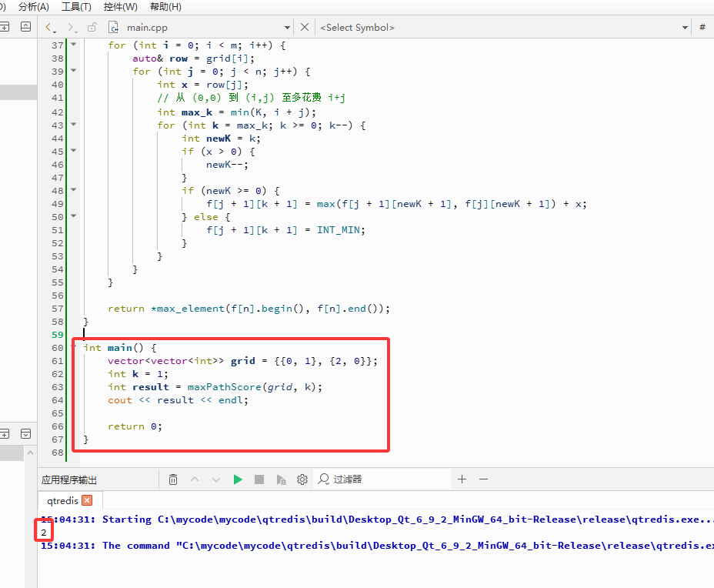
Task: Click the lower sidebar dropdown-box icon
Action: click(26, 433)
